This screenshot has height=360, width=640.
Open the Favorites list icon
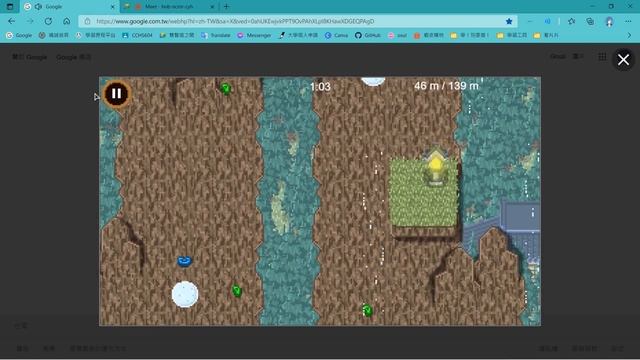tap(571, 21)
